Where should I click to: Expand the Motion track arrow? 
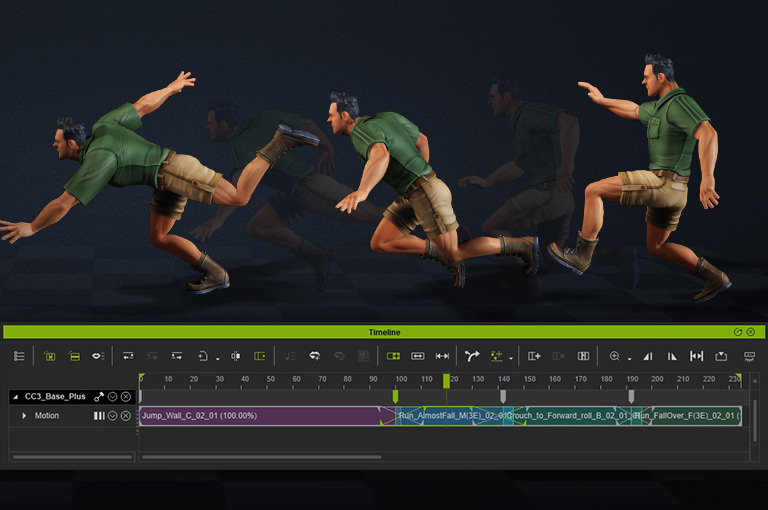point(24,416)
